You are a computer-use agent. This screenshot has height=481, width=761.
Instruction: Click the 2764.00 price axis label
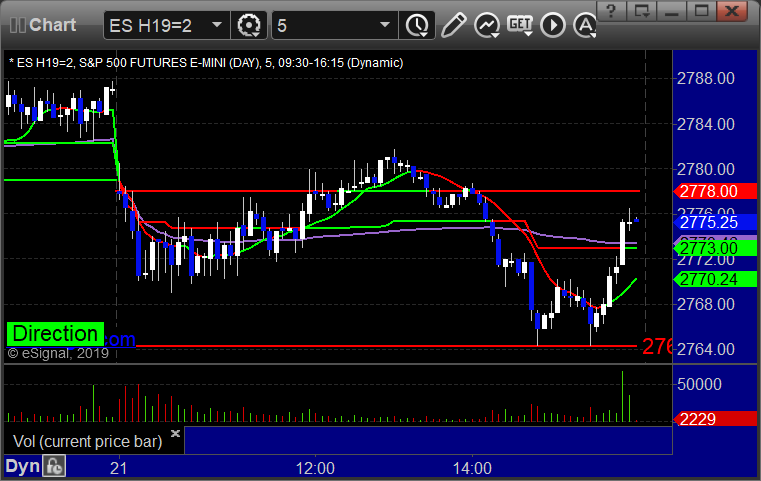pyautogui.click(x=706, y=349)
